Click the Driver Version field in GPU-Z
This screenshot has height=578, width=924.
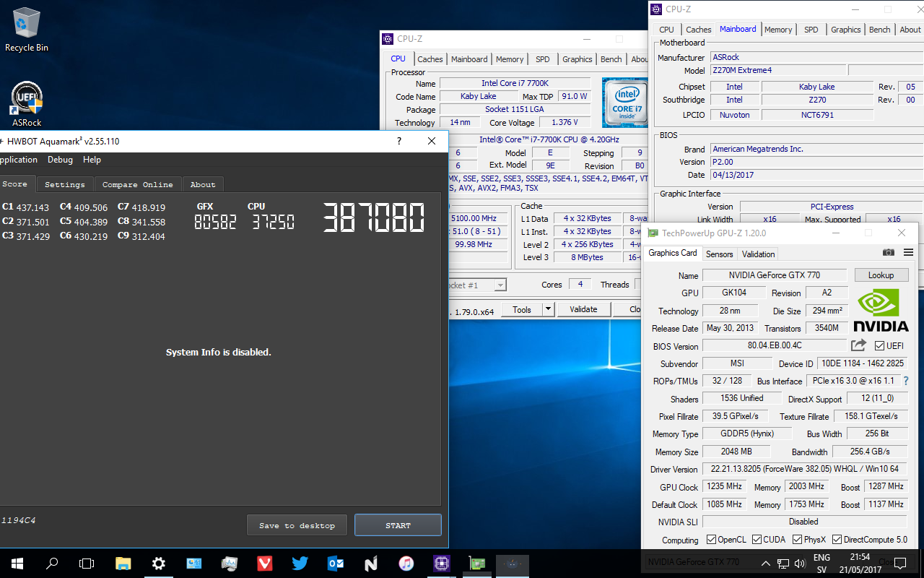tap(805, 469)
